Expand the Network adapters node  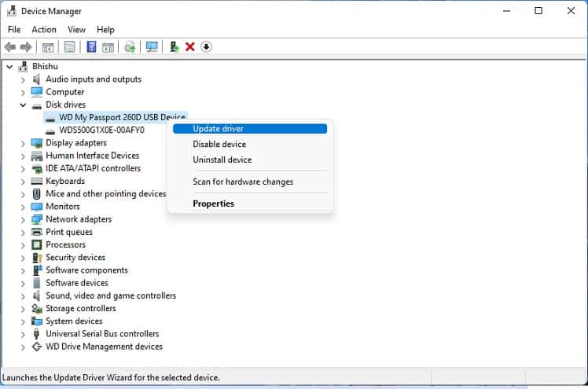point(23,219)
